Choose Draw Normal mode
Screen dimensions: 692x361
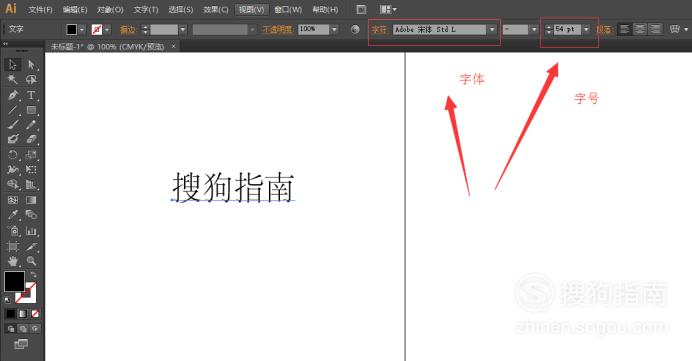click(11, 329)
